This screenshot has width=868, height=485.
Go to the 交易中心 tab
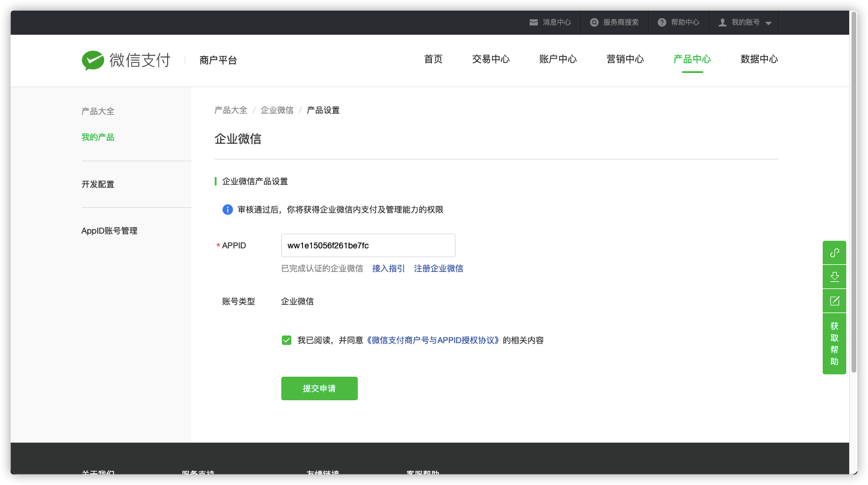(491, 59)
